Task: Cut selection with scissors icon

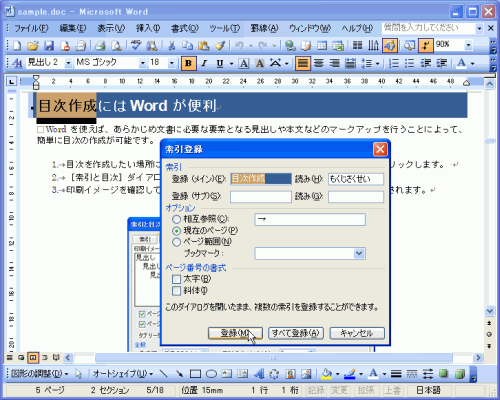Action: [x=171, y=45]
